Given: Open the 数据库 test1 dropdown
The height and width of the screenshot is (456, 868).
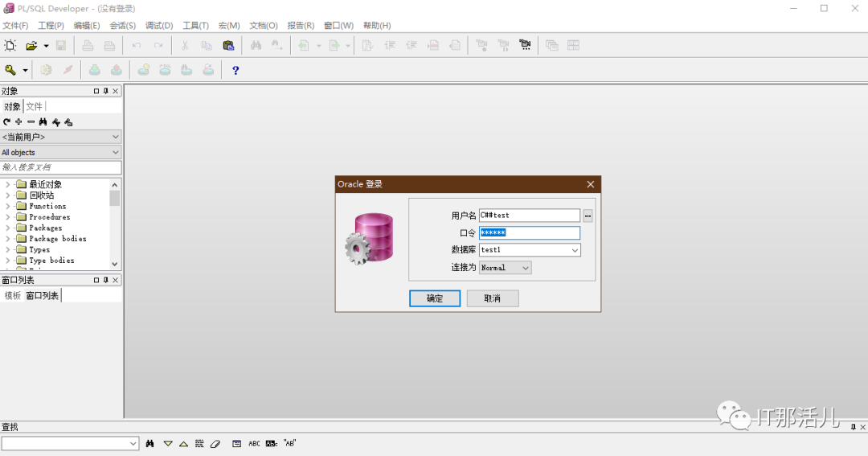Looking at the screenshot, I should (575, 250).
